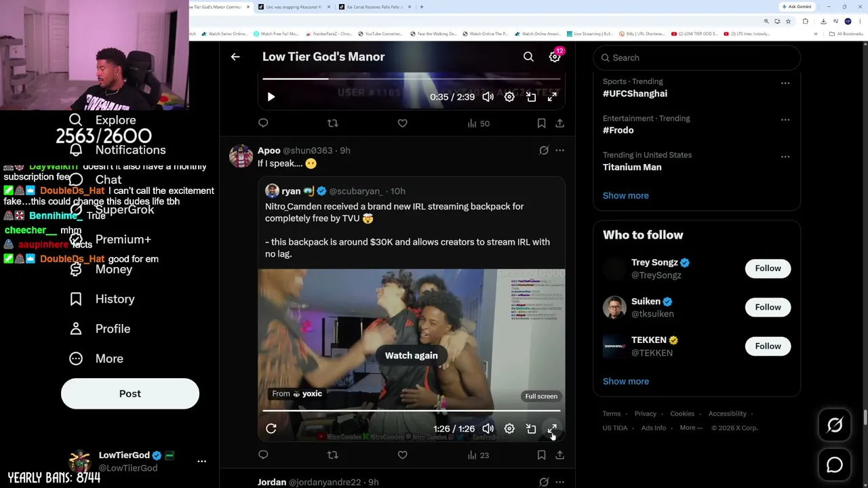Reply to Apoo's post
The image size is (868, 488).
click(263, 455)
